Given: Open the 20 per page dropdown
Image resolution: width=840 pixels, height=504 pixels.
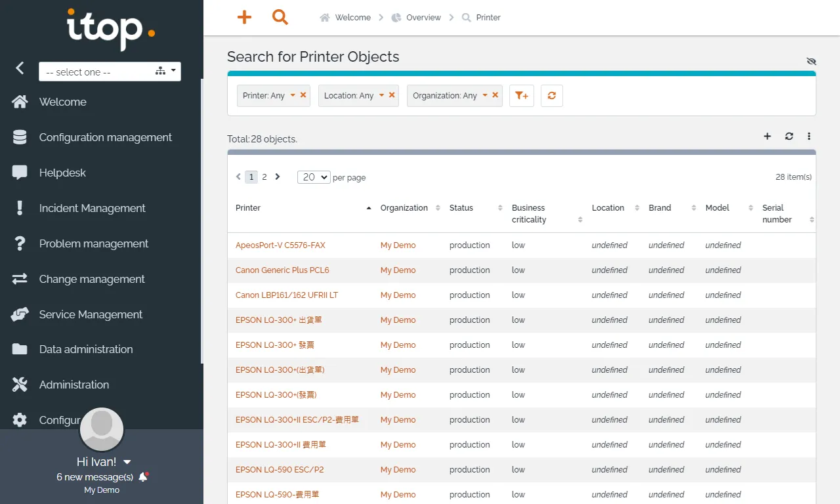Looking at the screenshot, I should coord(314,177).
